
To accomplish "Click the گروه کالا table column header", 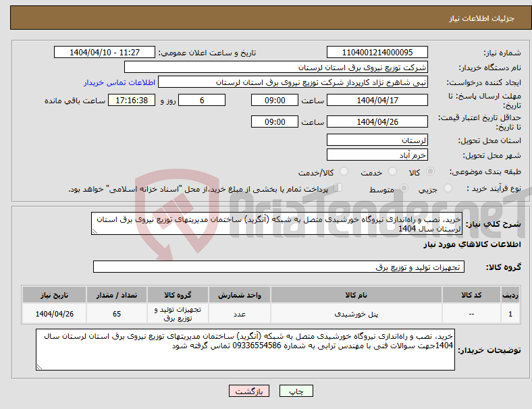I will pos(178,295).
